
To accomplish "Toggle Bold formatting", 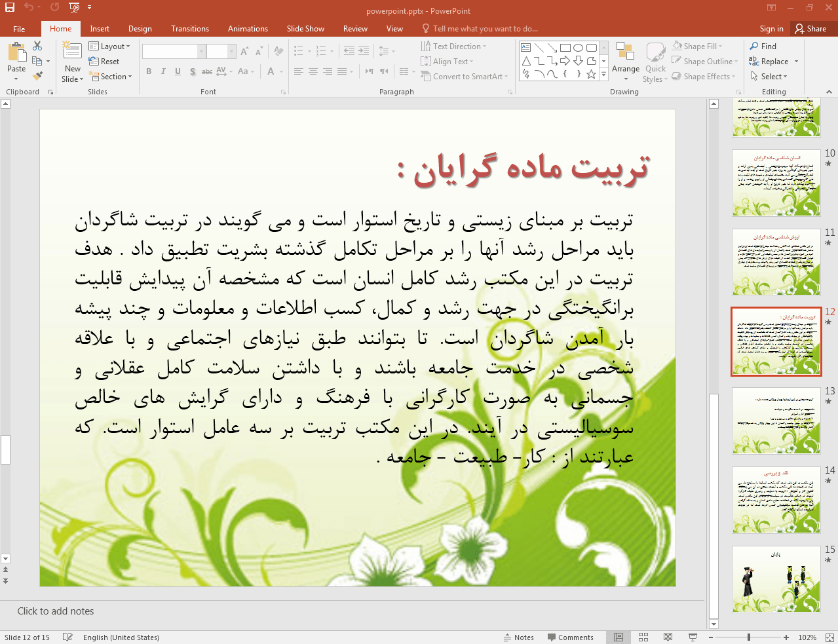I will 149,71.
